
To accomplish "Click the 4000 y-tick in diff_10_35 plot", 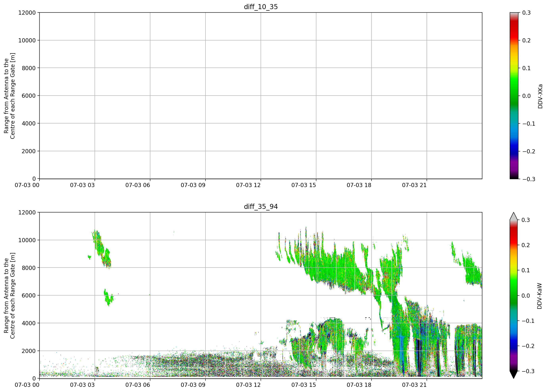I will pos(29,123).
